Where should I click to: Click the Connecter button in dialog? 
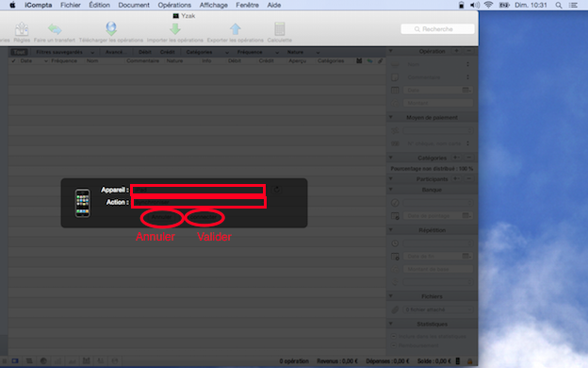pyautogui.click(x=204, y=217)
